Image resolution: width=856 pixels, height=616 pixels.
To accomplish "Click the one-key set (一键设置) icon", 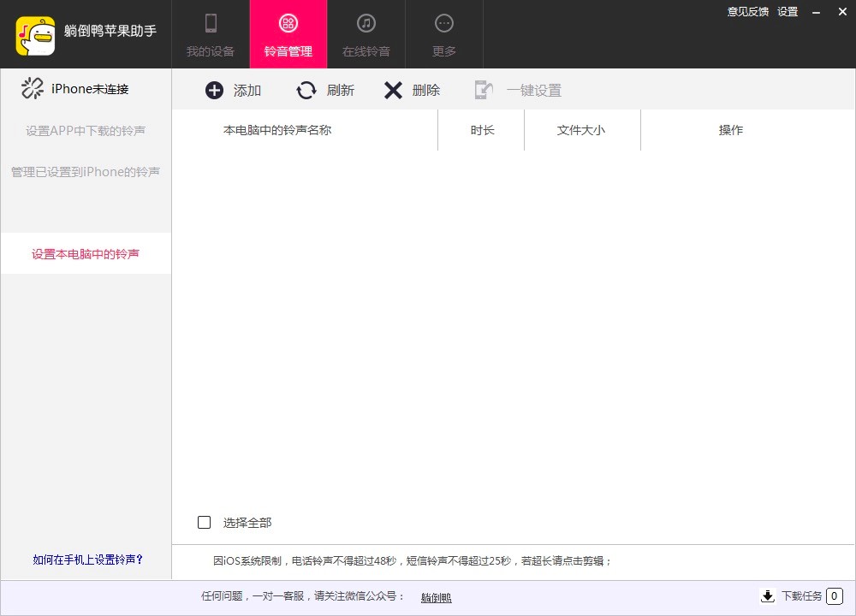I will click(x=484, y=91).
